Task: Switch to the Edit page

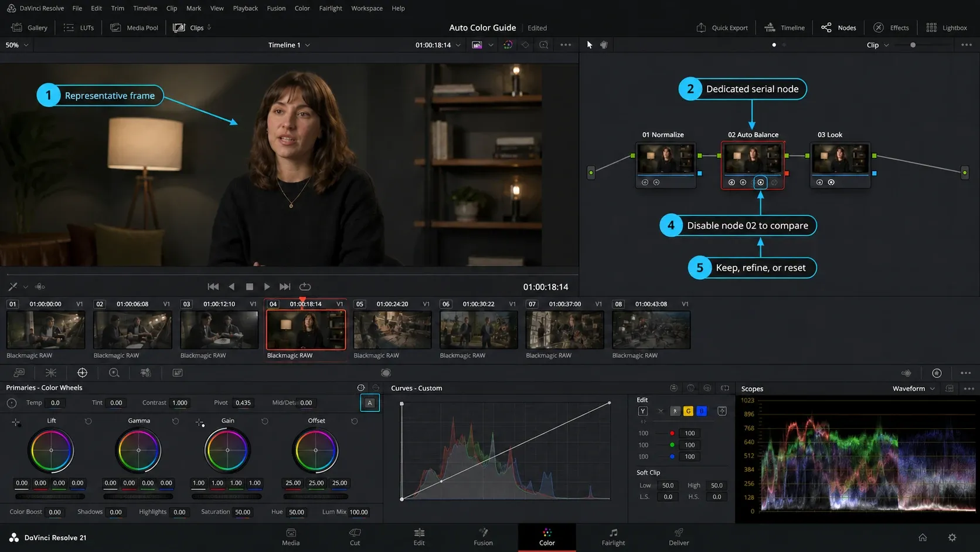Action: click(x=419, y=537)
